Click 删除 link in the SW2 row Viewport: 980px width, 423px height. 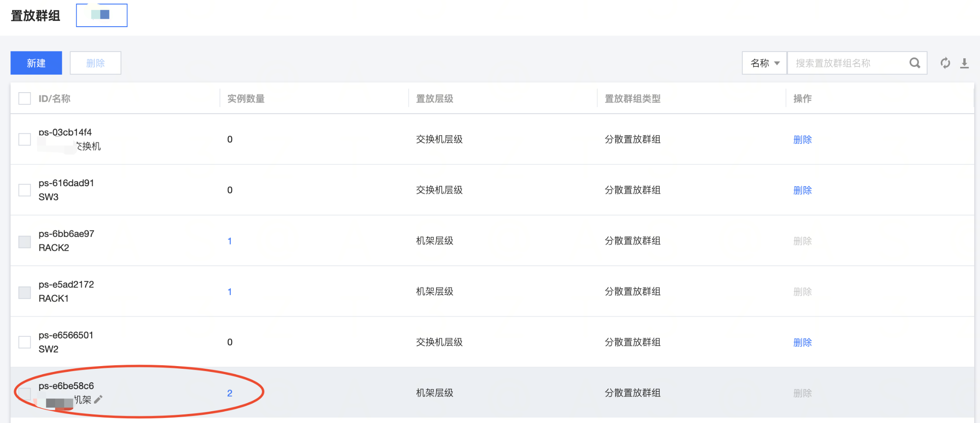click(802, 343)
